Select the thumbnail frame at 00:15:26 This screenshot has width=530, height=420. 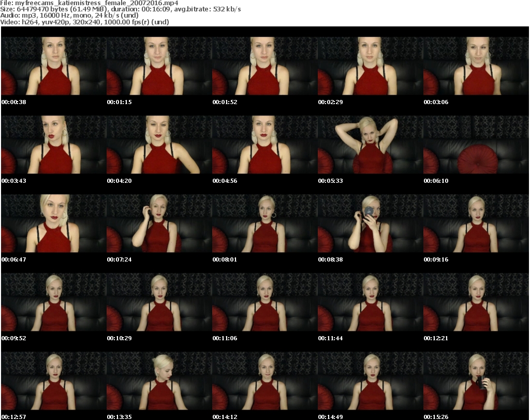(x=476, y=381)
